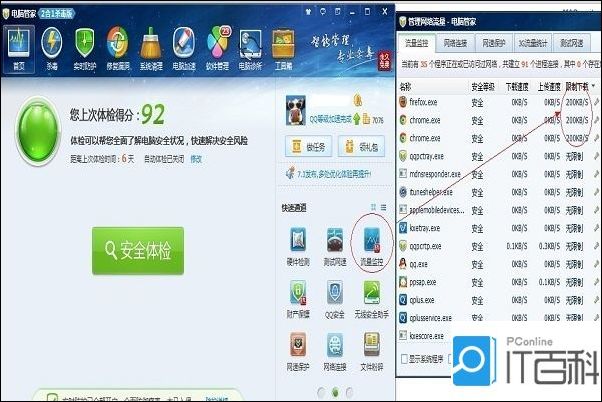Go to first quick channel page dot
The width and height of the screenshot is (602, 402).
coord(321,392)
